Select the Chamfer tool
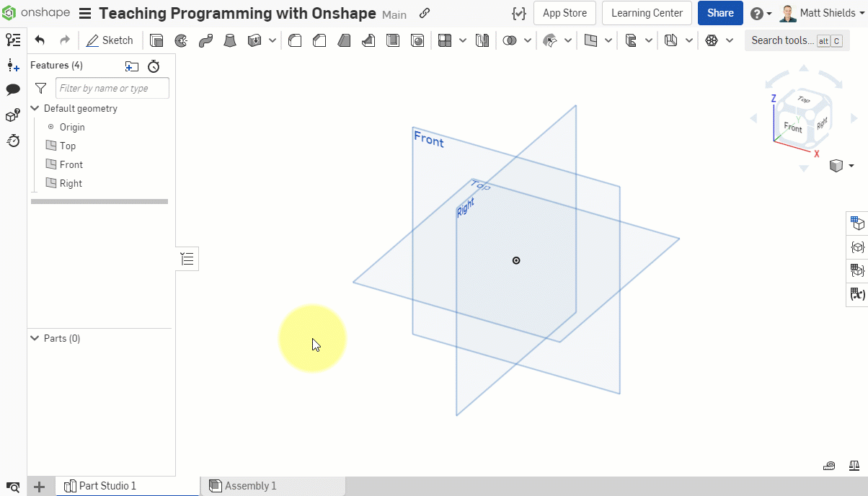The width and height of the screenshot is (868, 496). 319,40
